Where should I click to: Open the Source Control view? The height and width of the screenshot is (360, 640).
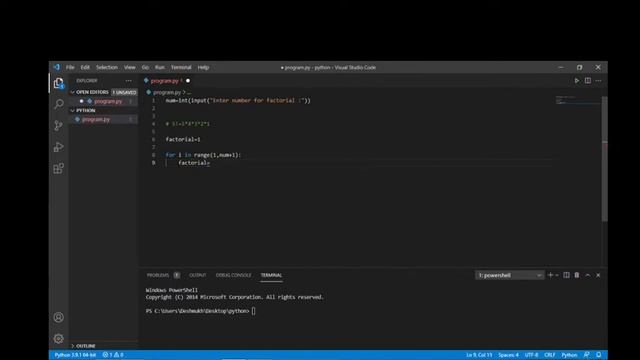point(58,125)
